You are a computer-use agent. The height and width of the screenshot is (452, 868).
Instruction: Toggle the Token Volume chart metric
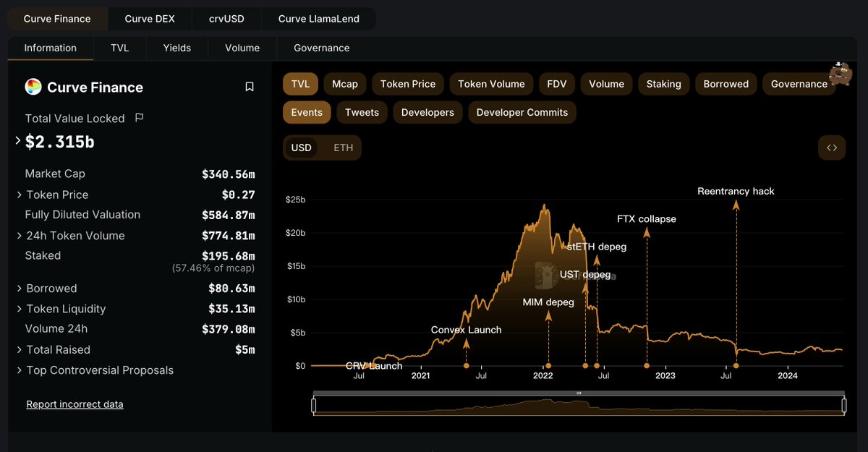coord(491,84)
